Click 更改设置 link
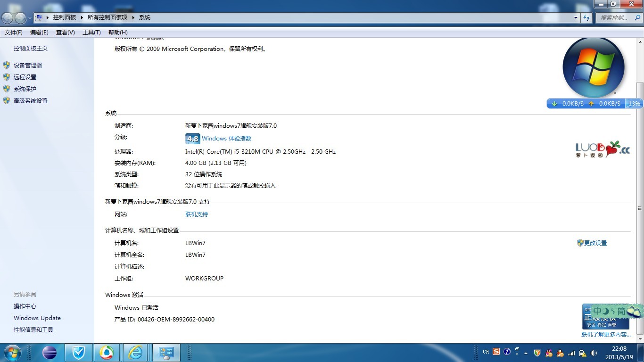Image resolution: width=644 pixels, height=362 pixels. (x=595, y=243)
